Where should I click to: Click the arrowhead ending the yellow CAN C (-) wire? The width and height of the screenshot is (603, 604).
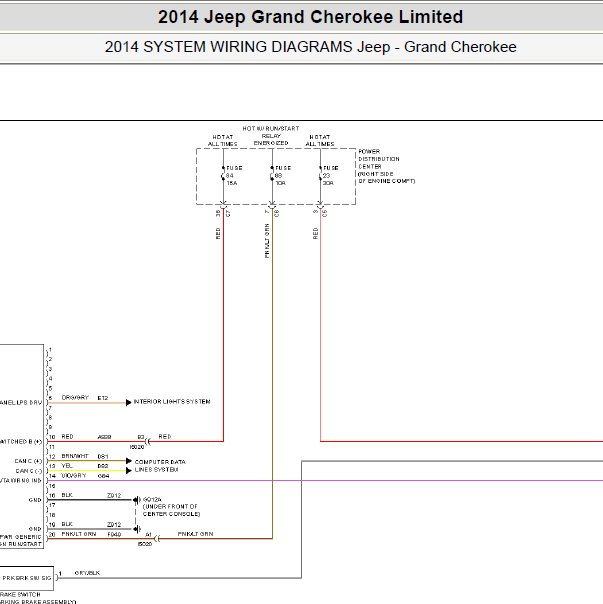pos(129,471)
